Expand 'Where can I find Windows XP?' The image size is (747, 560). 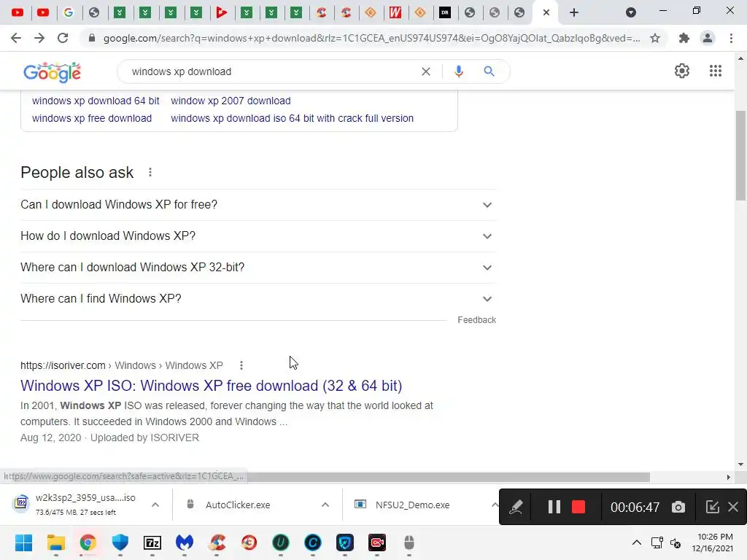tap(258, 299)
